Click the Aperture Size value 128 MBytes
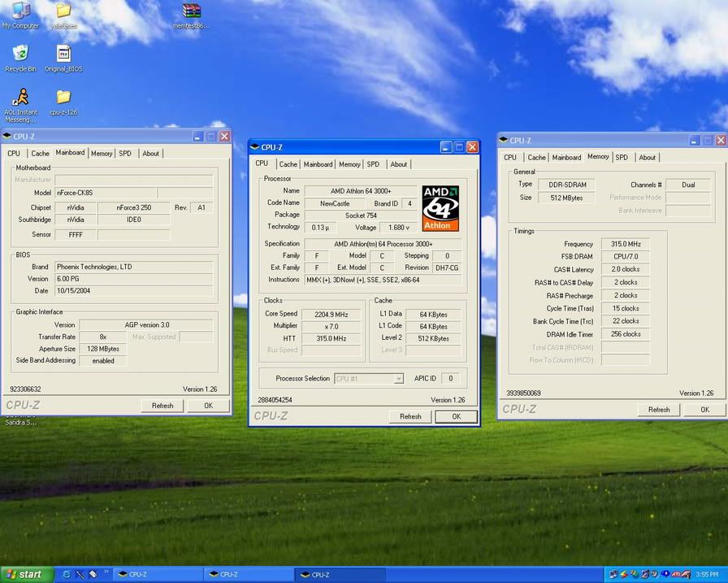The height and width of the screenshot is (583, 728). click(103, 349)
